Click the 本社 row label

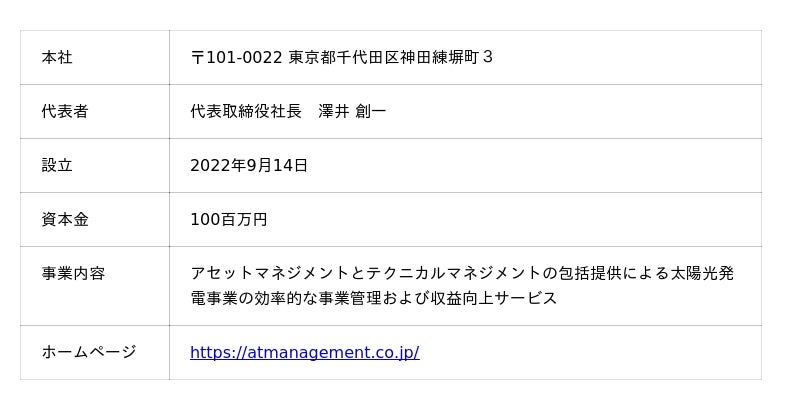coord(57,58)
